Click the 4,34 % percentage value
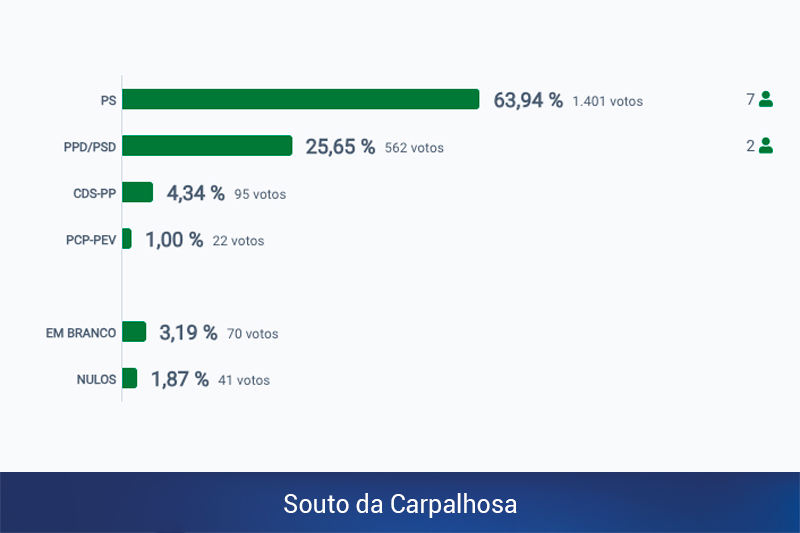 (195, 193)
